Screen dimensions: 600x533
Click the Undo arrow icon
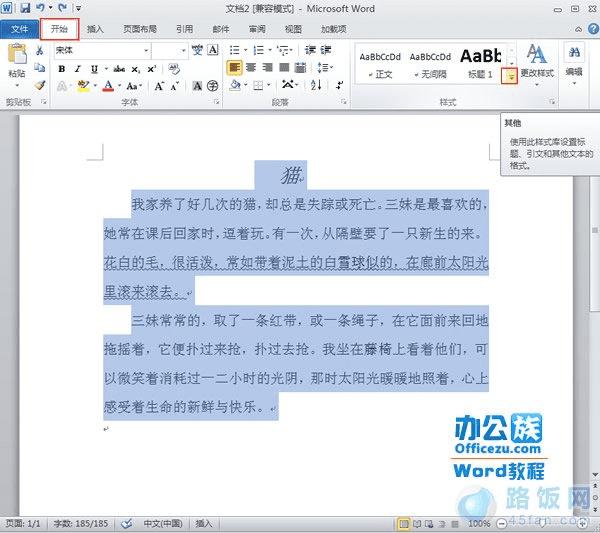tap(41, 8)
